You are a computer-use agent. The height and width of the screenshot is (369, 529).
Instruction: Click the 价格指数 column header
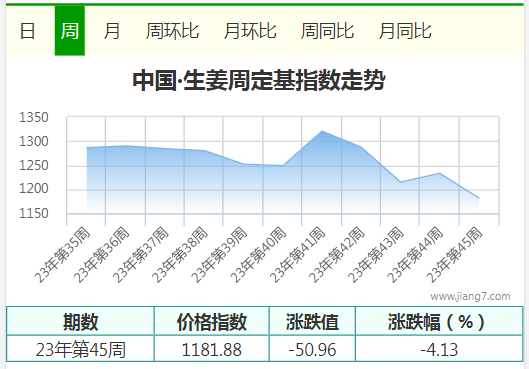[x=212, y=321]
